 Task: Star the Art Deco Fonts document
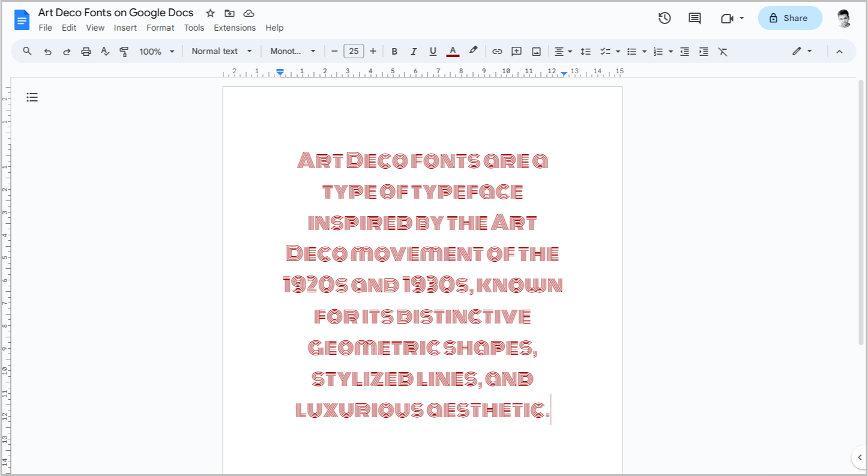pyautogui.click(x=209, y=13)
